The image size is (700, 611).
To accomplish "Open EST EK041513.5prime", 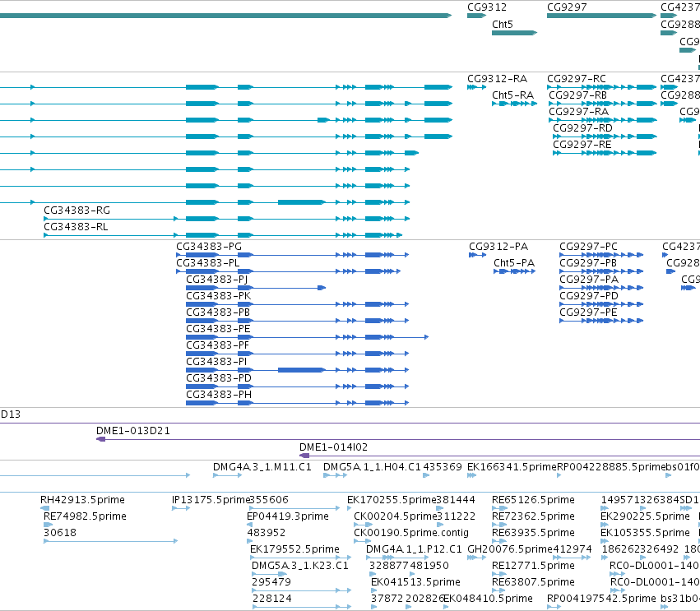I will pos(415,582).
